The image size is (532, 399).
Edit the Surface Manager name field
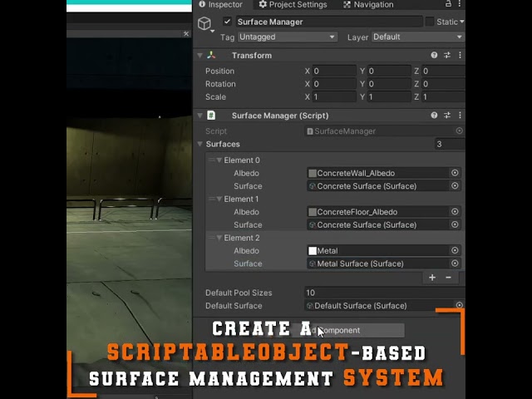pos(329,22)
